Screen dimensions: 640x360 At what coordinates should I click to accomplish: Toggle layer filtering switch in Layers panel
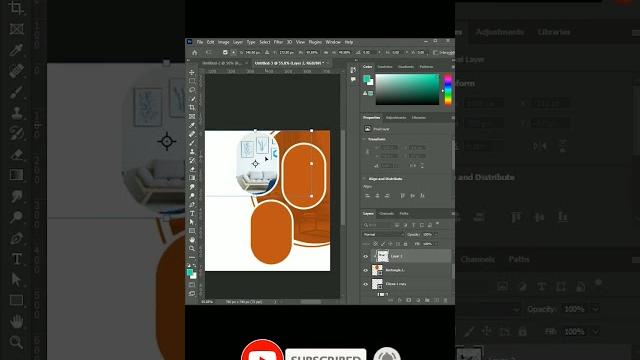[x=438, y=224]
